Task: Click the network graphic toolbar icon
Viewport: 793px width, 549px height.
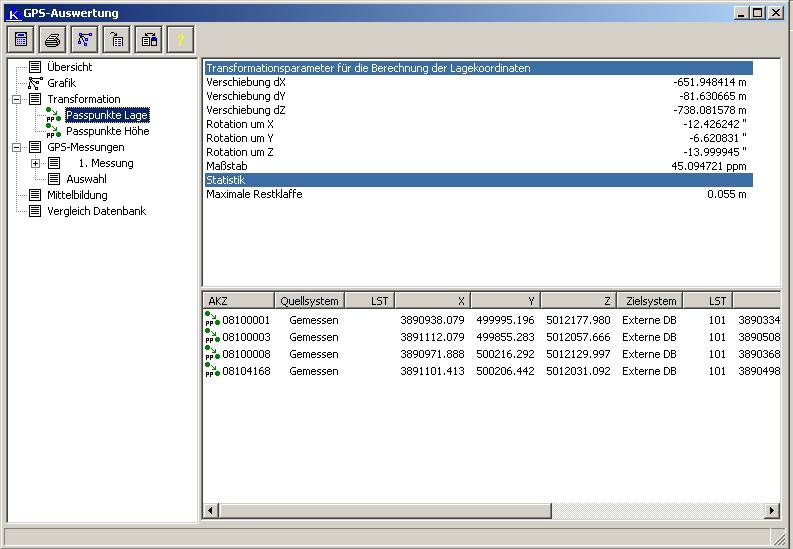Action: click(x=85, y=39)
